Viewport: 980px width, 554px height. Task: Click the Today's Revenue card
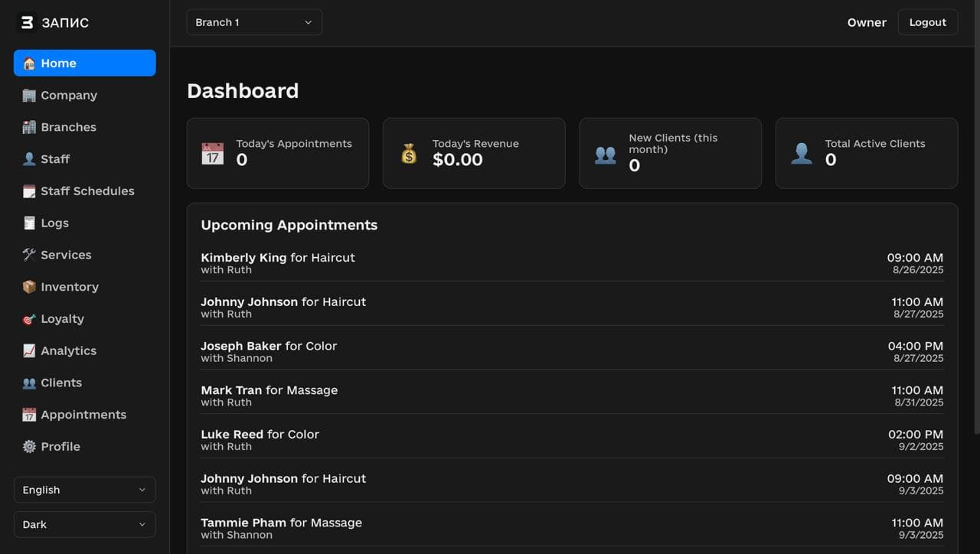[x=473, y=153]
